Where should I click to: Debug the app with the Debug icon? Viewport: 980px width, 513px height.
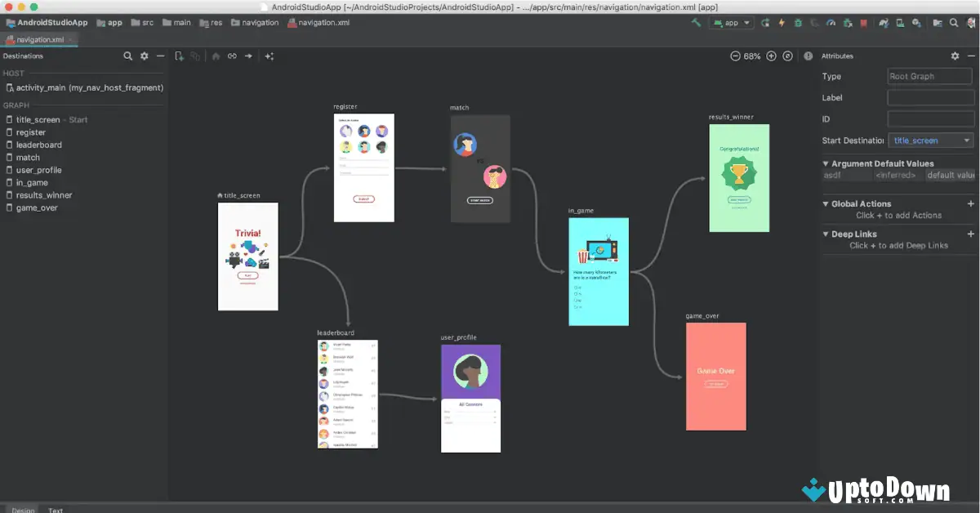(798, 24)
